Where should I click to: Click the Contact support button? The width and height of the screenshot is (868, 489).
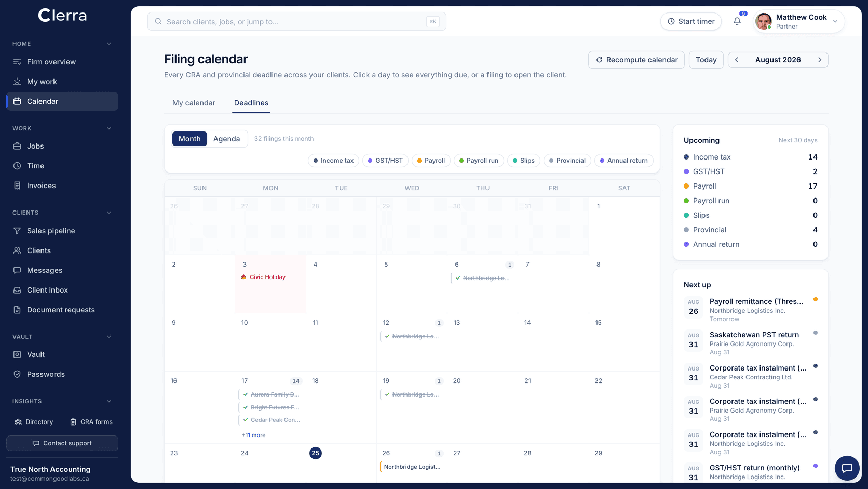coord(62,443)
